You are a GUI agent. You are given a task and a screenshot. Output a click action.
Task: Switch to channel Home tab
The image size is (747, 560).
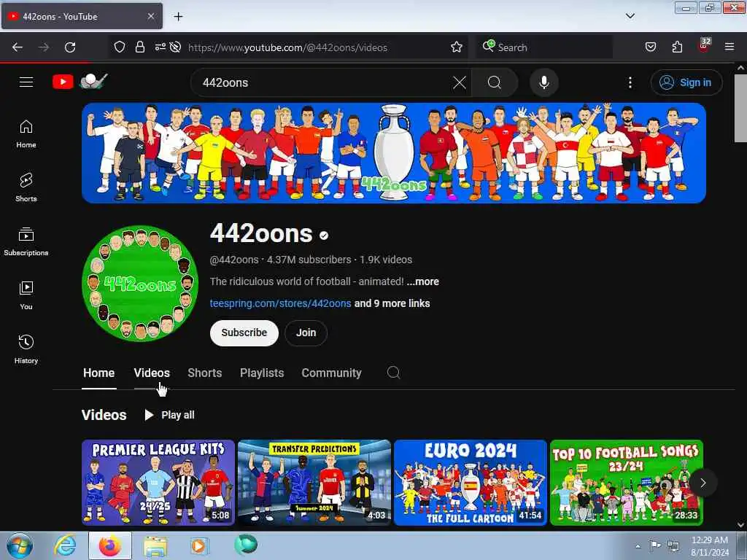click(98, 373)
